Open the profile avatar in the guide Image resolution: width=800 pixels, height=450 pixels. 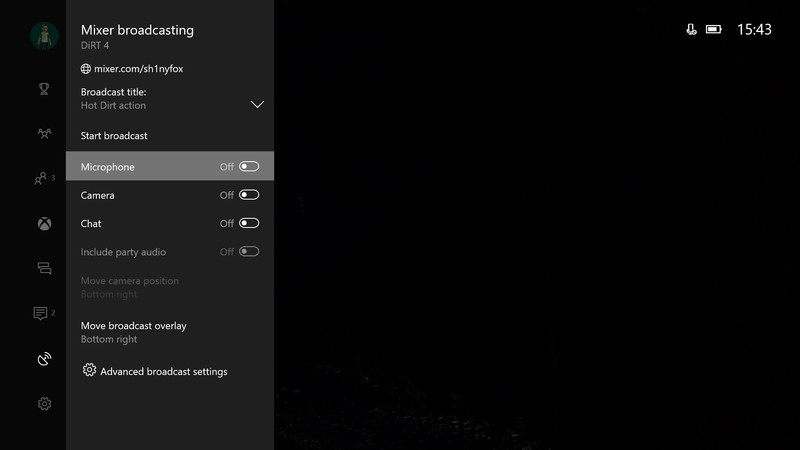point(44,36)
